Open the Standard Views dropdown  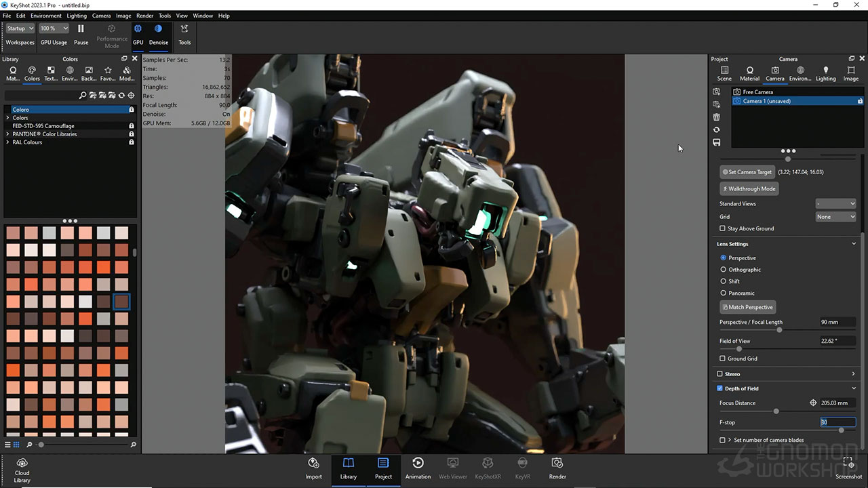[835, 203]
